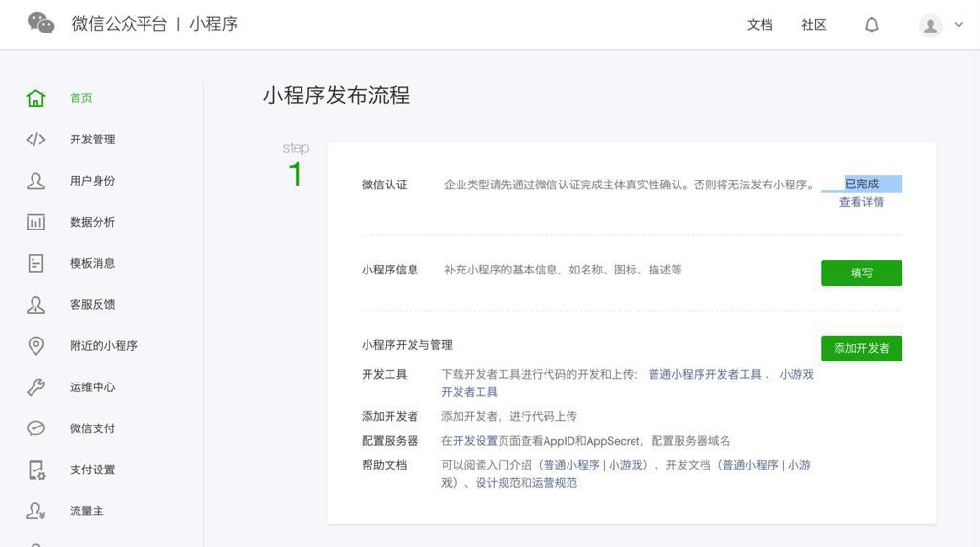Click the 客服反馈 icon

(35, 304)
